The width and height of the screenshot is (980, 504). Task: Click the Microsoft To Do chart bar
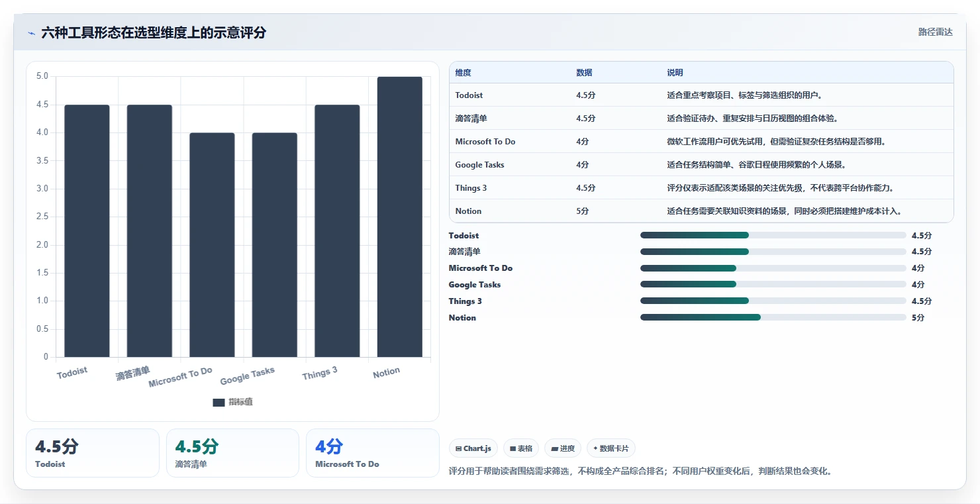pyautogui.click(x=212, y=245)
